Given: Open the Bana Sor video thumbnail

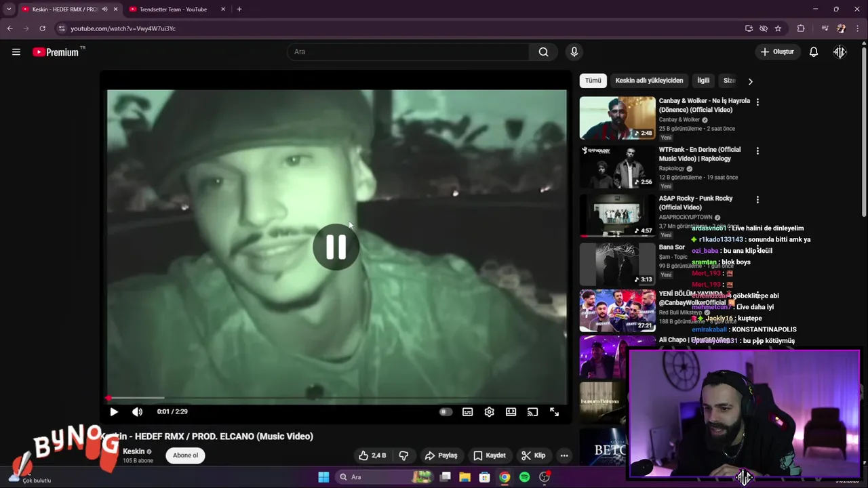Looking at the screenshot, I should pos(617,264).
